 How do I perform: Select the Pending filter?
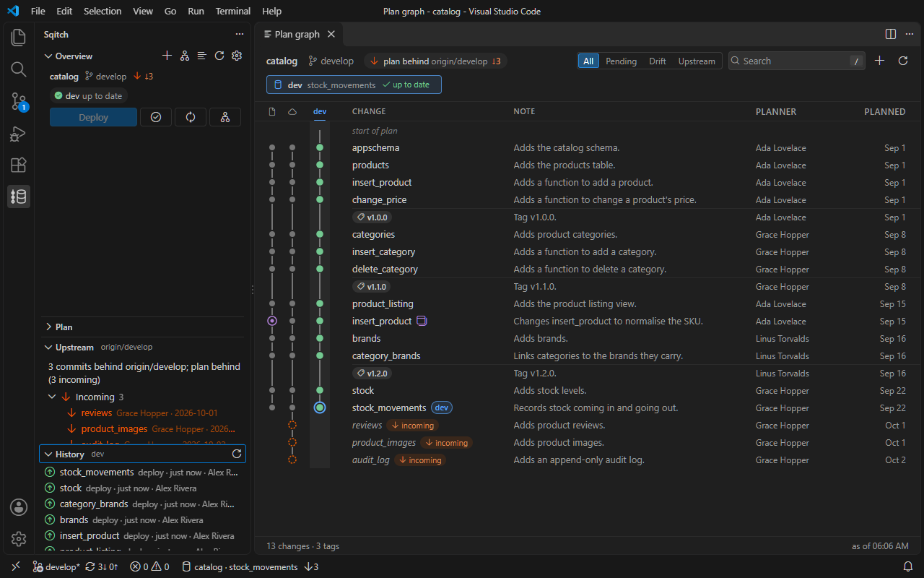(x=621, y=61)
